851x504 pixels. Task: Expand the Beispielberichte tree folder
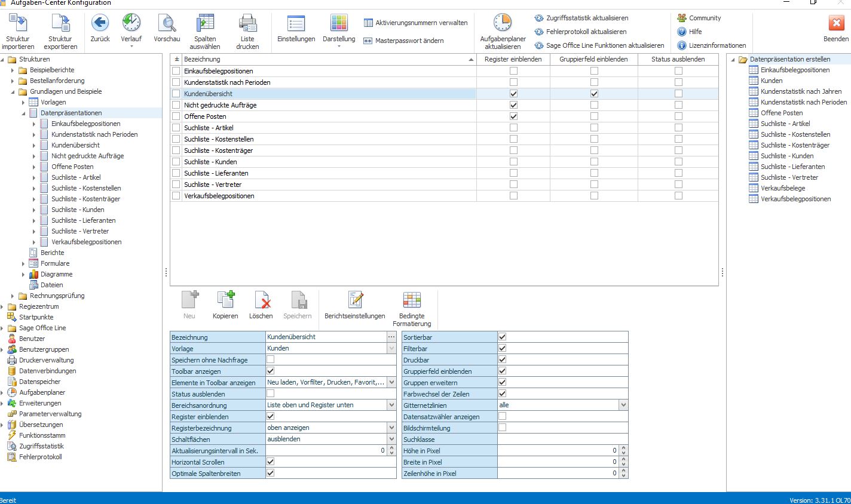[x=13, y=70]
